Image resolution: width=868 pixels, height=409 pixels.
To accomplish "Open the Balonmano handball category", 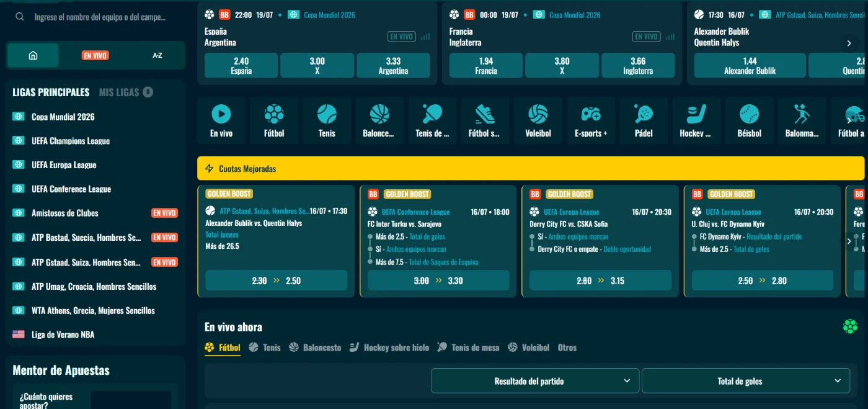I will click(x=802, y=120).
